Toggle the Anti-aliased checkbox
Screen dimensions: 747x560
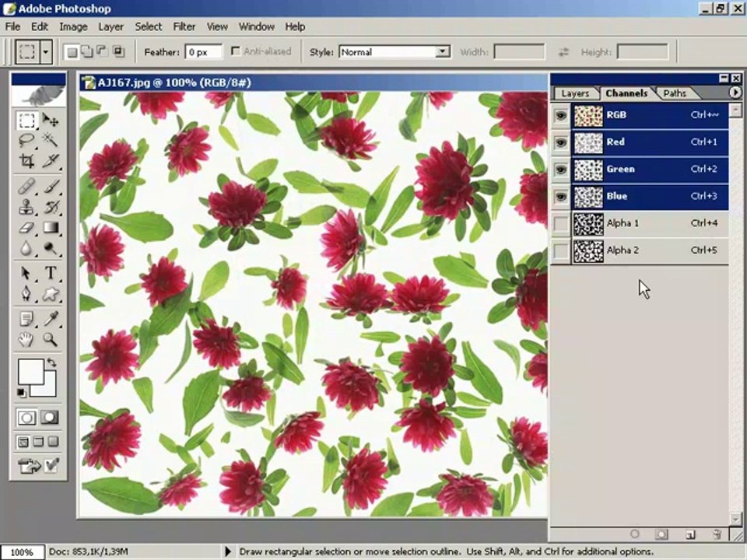[x=235, y=51]
